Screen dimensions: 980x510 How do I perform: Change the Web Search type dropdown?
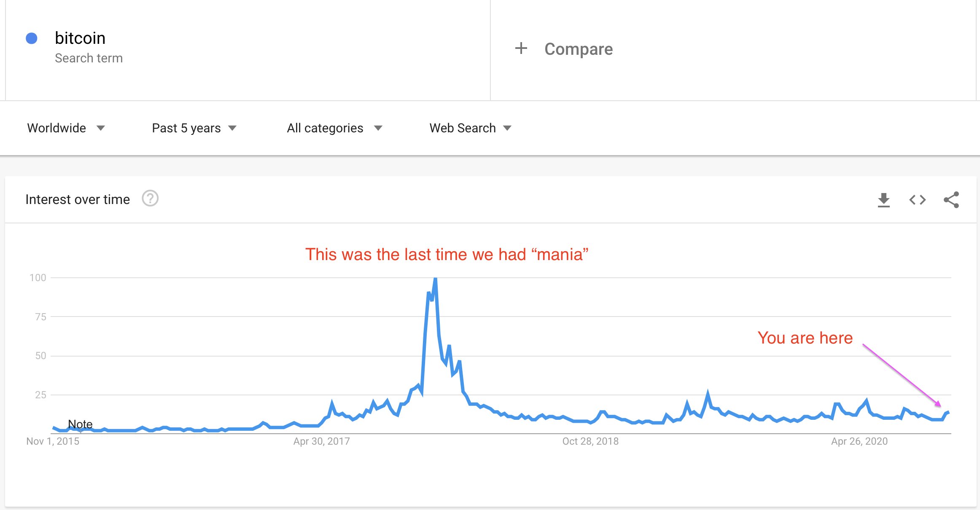click(x=470, y=128)
